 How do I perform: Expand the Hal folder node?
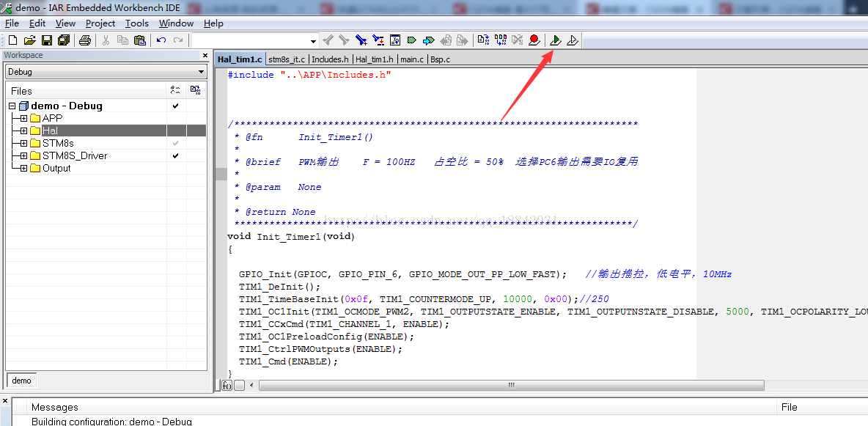23,131
